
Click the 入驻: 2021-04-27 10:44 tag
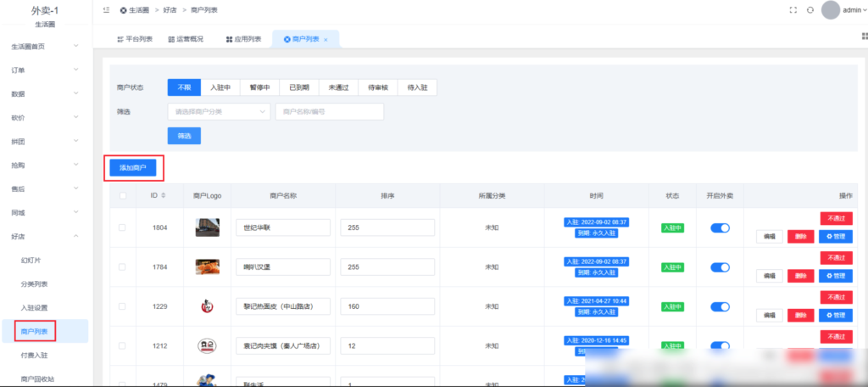(x=596, y=300)
